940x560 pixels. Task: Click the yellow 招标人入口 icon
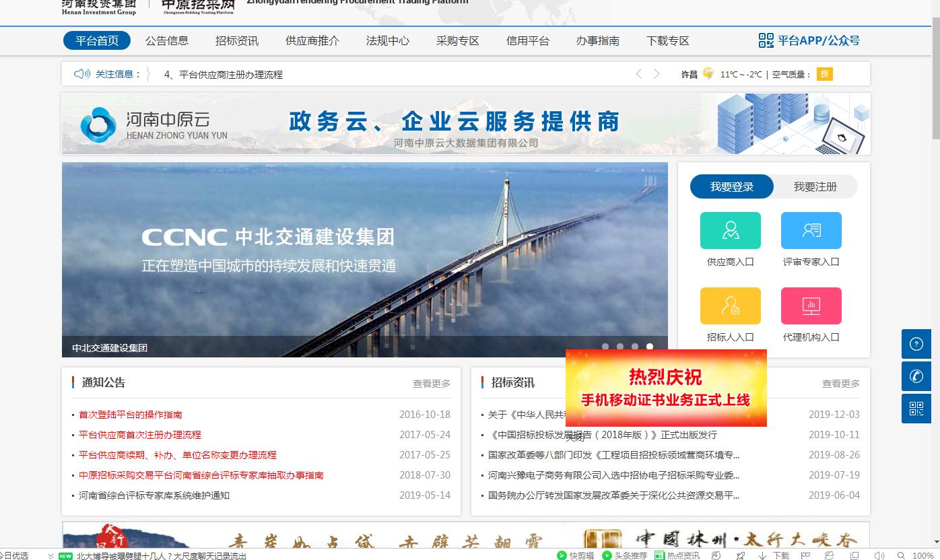[x=730, y=306]
